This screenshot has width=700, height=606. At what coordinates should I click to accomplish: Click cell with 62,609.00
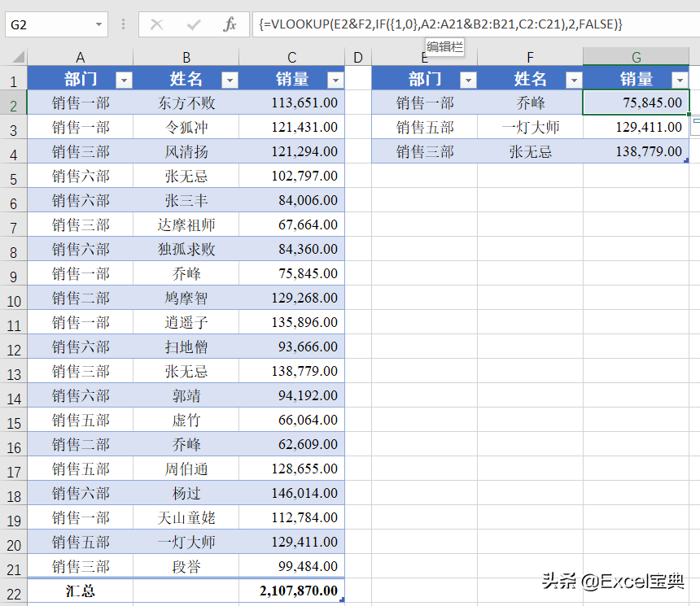click(292, 444)
